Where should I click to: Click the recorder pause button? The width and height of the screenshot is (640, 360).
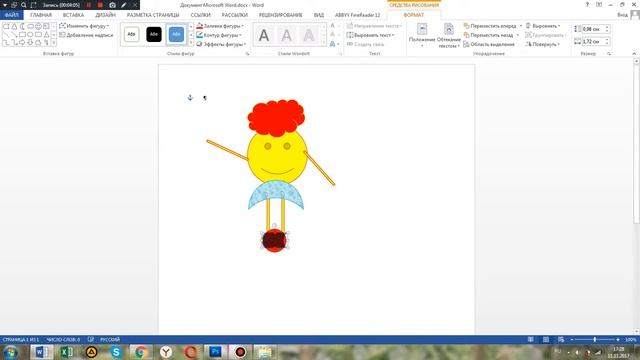click(89, 5)
